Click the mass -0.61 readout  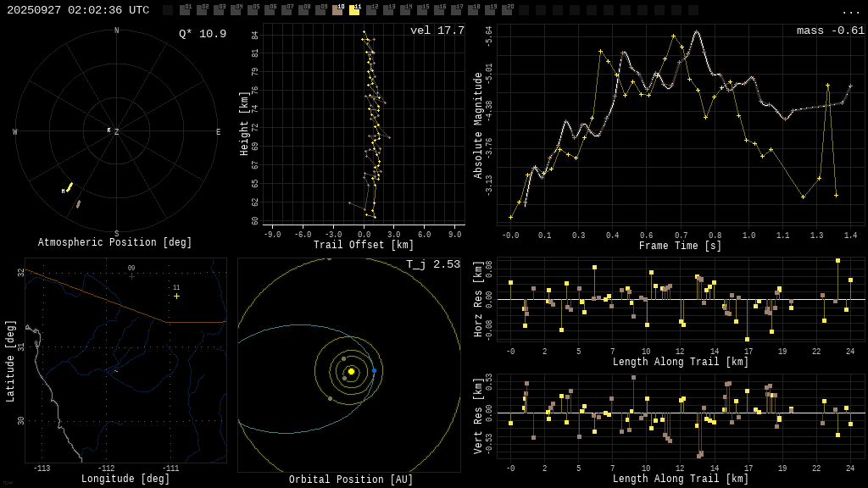pyautogui.click(x=830, y=30)
